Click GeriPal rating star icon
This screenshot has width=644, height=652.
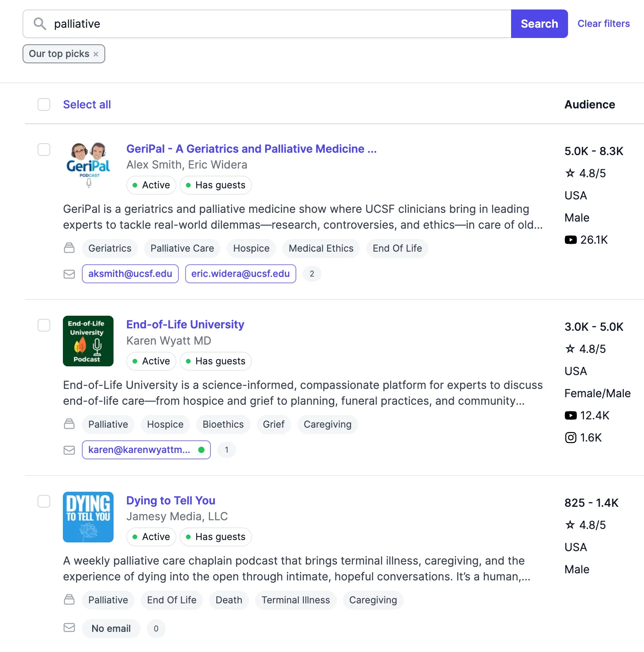(570, 173)
